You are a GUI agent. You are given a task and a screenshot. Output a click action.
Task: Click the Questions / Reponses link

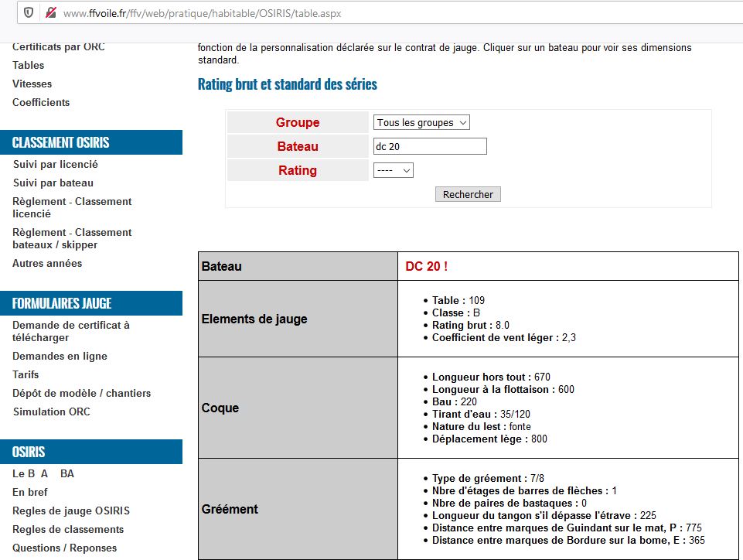click(65, 548)
